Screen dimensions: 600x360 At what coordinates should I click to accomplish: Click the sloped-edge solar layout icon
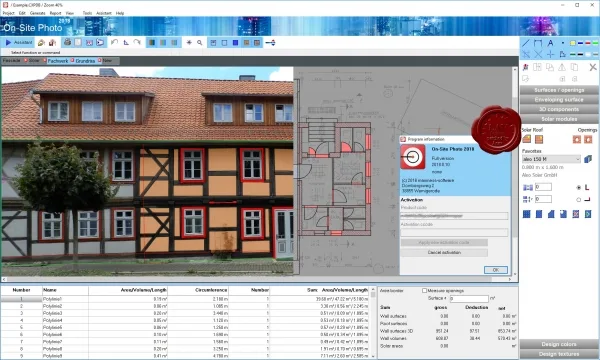tap(551, 214)
